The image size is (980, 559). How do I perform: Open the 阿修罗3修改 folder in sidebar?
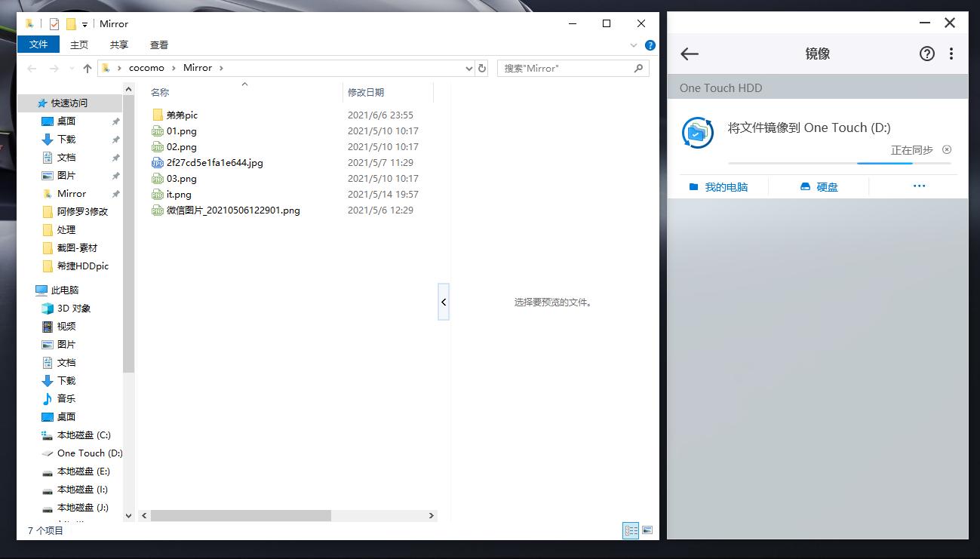coord(82,211)
